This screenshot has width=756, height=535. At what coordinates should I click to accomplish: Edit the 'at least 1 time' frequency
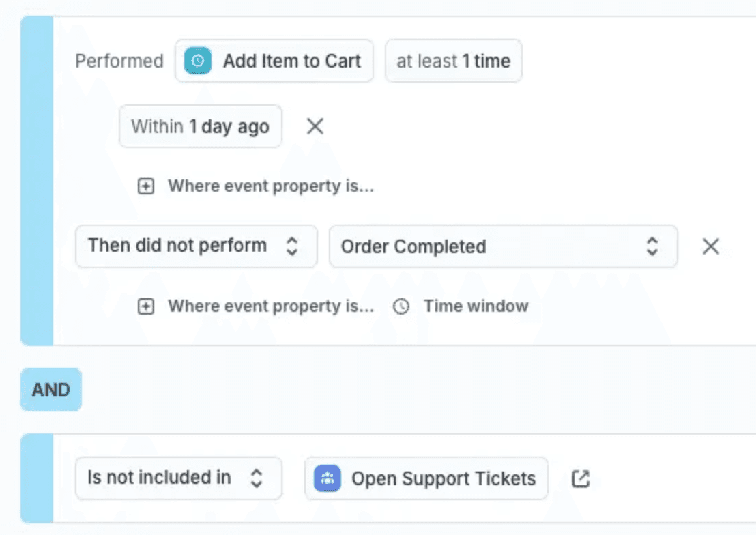click(453, 61)
